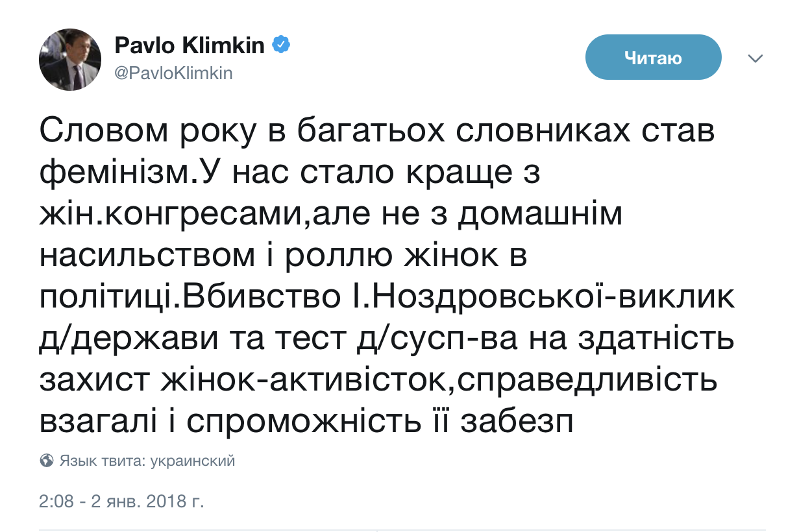Expand the chevron menu beside Читаю button
The width and height of the screenshot is (810, 532).
[x=755, y=58]
